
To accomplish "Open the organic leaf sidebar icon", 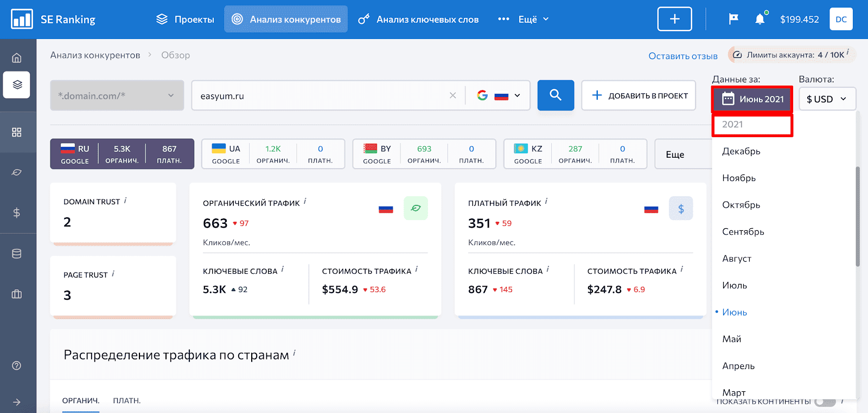I will (17, 172).
